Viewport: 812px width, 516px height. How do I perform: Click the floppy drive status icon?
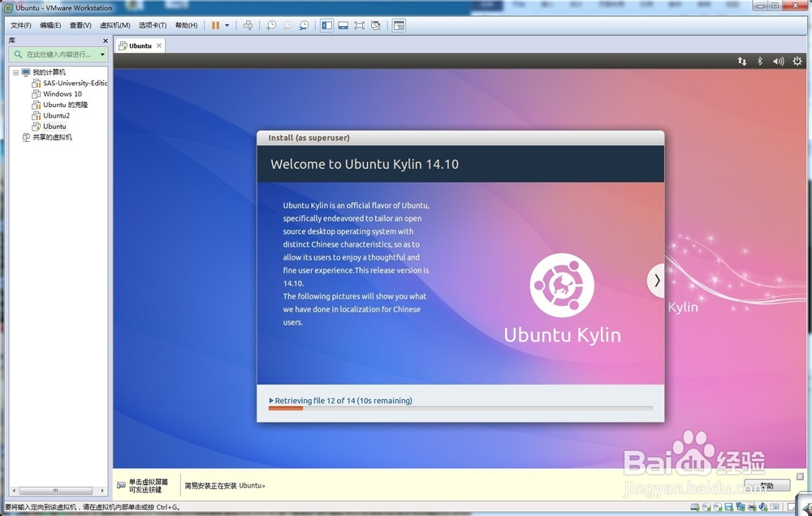click(x=729, y=507)
